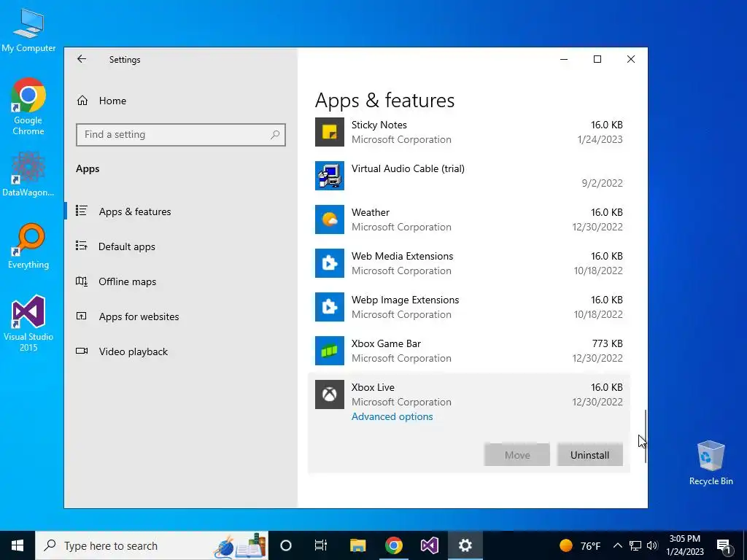The width and height of the screenshot is (747, 560).
Task: Open Cortana circle on taskbar
Action: tap(286, 545)
